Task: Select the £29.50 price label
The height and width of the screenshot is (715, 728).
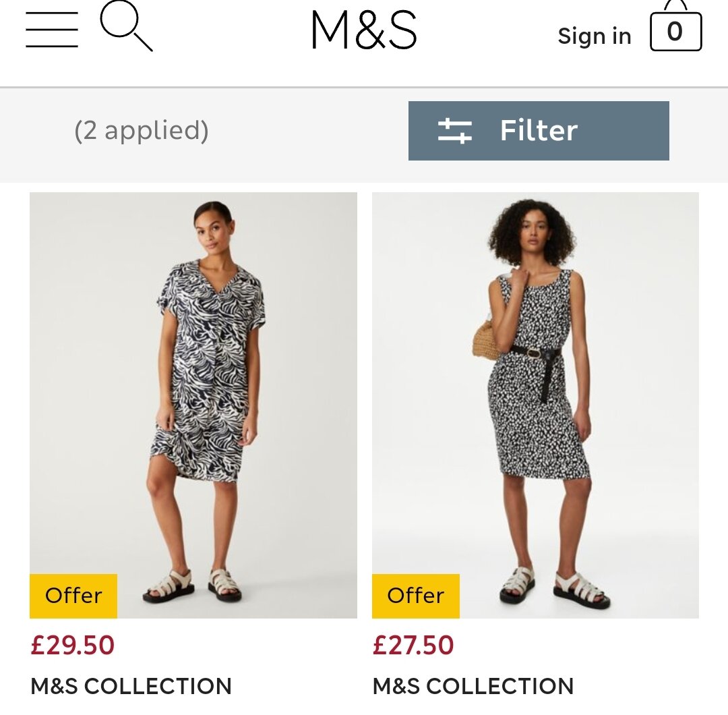Action: click(73, 644)
